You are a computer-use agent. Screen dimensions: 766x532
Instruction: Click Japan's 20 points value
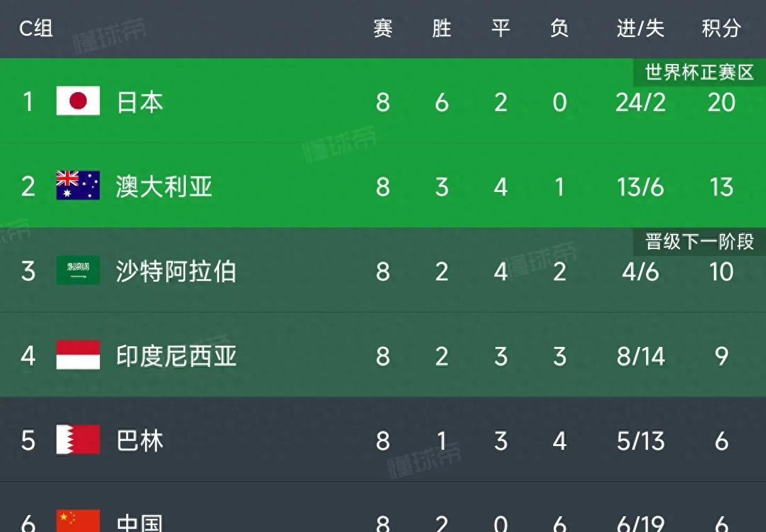tap(721, 102)
